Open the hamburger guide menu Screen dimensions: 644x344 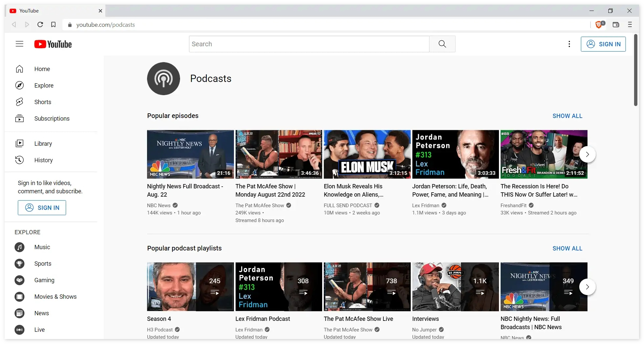pos(19,44)
